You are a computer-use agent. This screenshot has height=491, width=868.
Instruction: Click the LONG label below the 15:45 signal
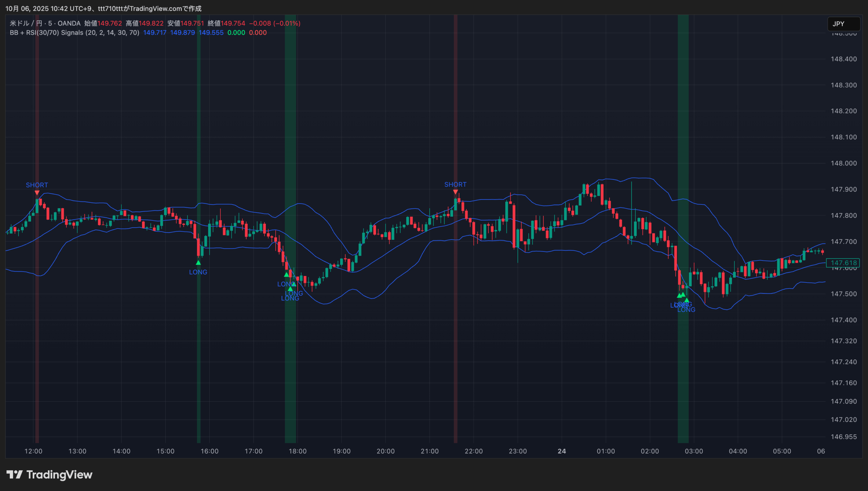[x=198, y=272]
